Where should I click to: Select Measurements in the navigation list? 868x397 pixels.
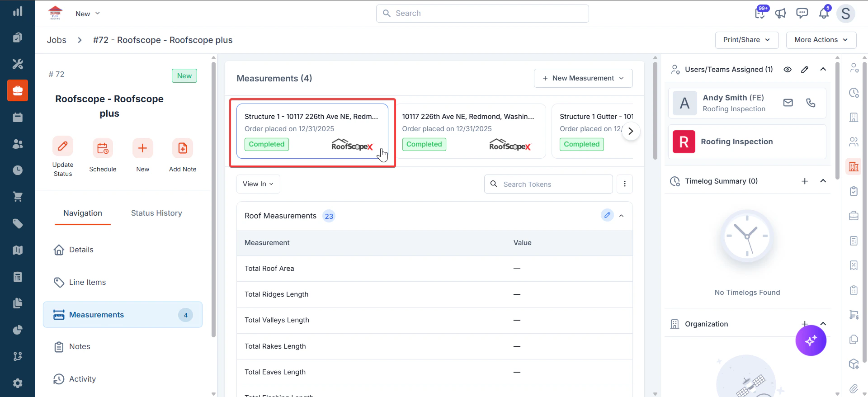coord(123,315)
